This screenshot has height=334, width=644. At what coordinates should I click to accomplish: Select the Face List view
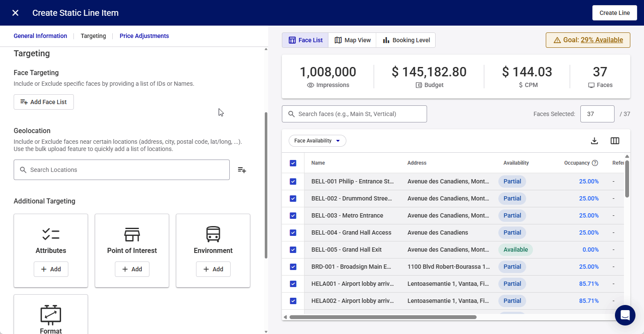pos(305,40)
